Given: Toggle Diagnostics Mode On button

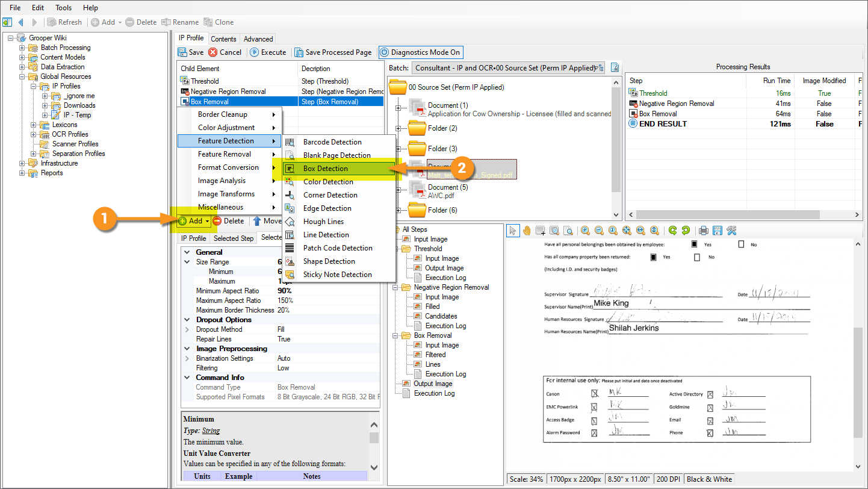Looking at the screenshot, I should [420, 52].
